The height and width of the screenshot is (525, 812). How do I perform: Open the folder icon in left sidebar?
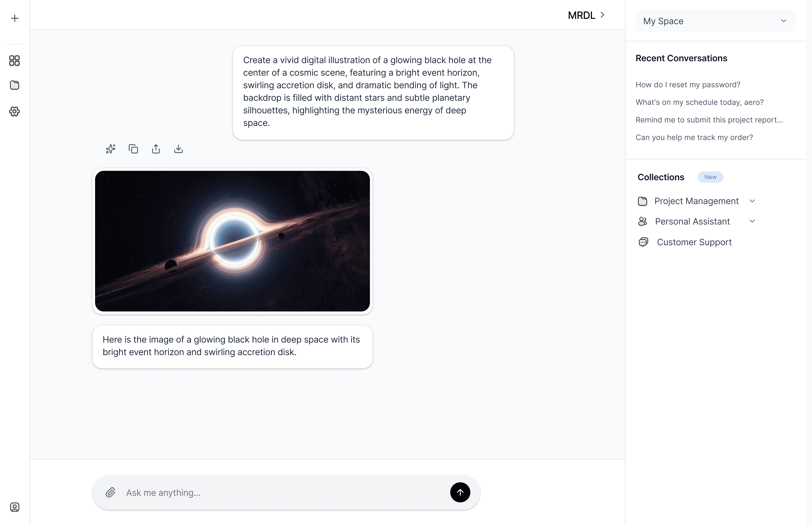(14, 85)
